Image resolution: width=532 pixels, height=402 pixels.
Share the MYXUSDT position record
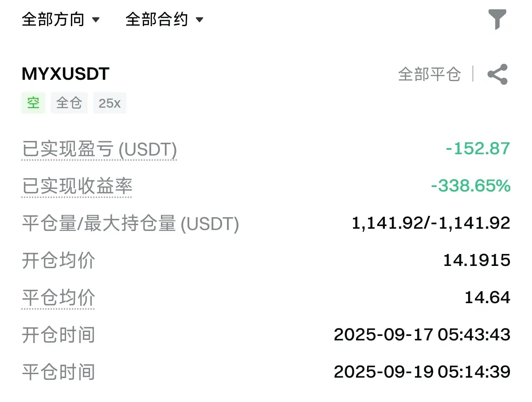tap(497, 74)
